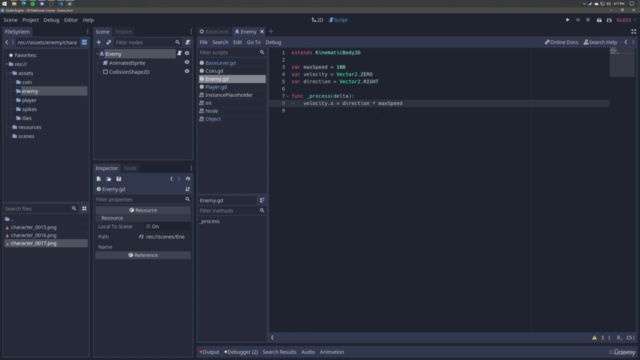Close the Enemy scene tab
The image size is (640, 360).
[x=262, y=32]
